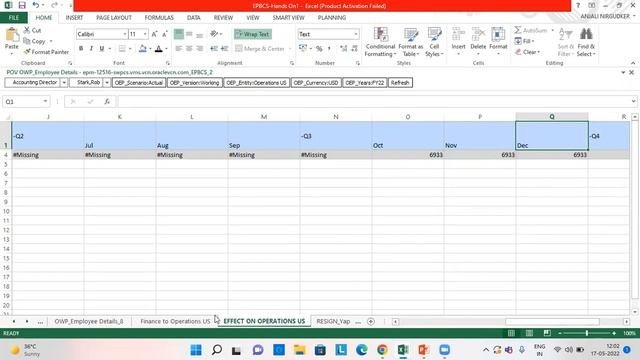
Task: Switch to Page Break Preview view icon
Action: (x=547, y=333)
